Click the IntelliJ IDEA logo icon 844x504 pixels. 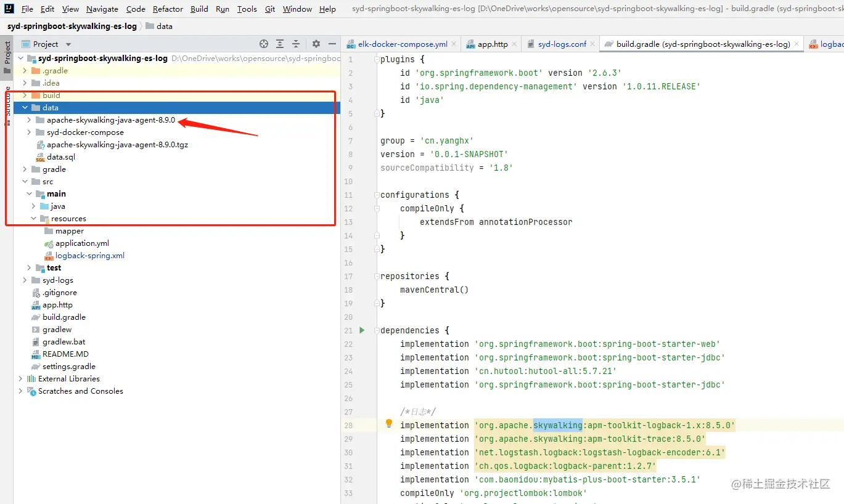point(9,9)
